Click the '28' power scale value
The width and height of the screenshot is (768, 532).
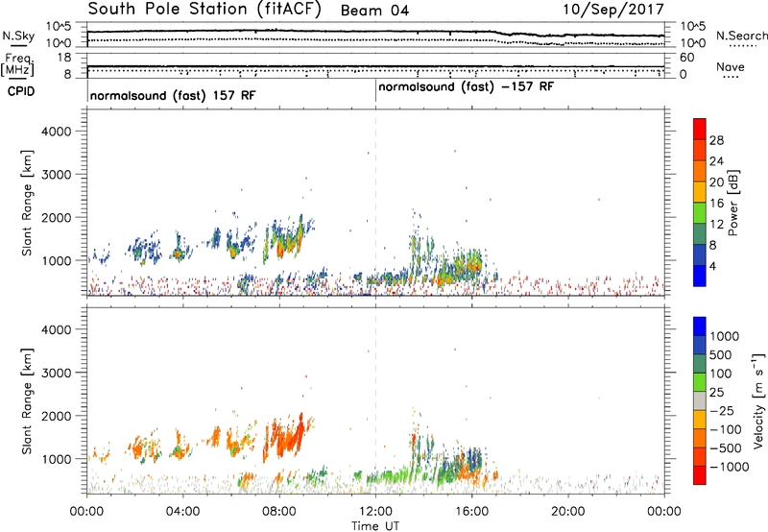click(x=716, y=140)
